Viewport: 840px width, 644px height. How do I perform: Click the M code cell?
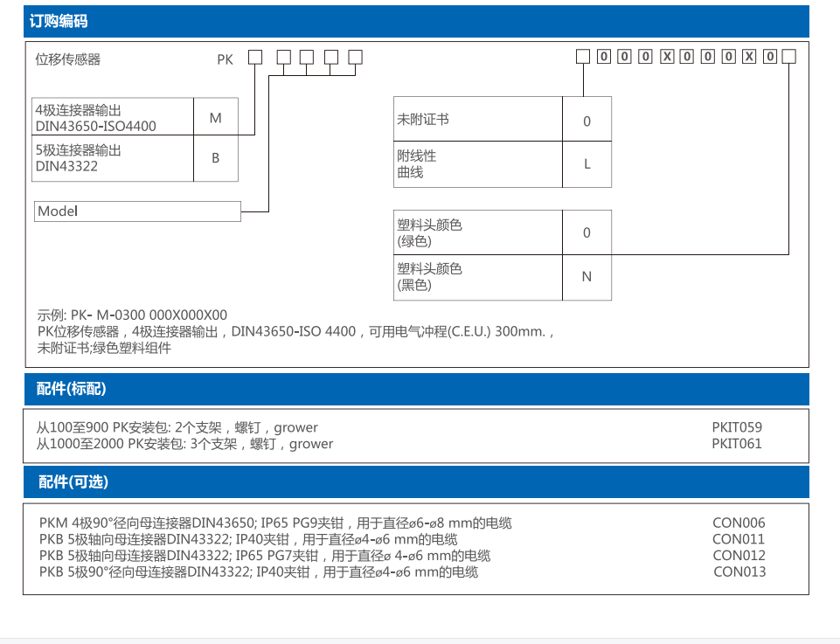click(x=216, y=117)
